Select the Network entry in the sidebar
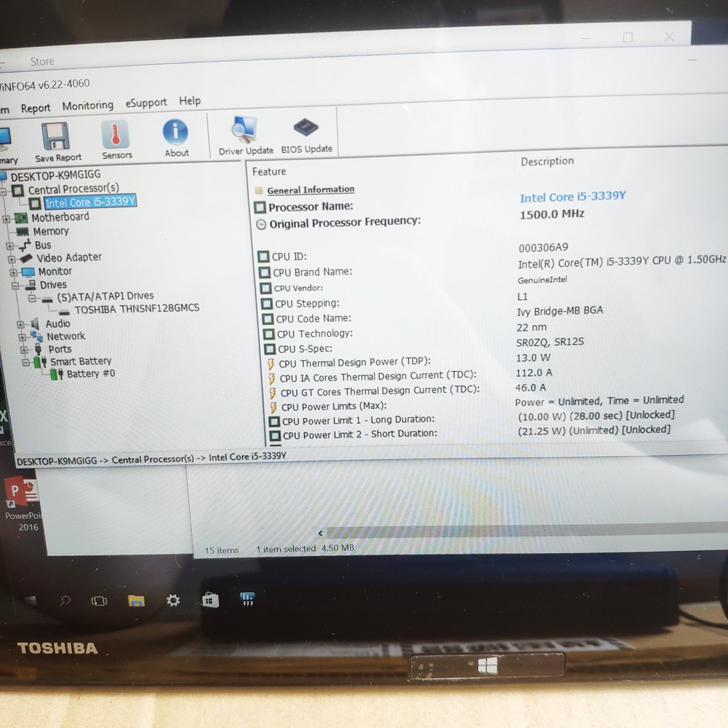This screenshot has height=728, width=728. point(67,336)
